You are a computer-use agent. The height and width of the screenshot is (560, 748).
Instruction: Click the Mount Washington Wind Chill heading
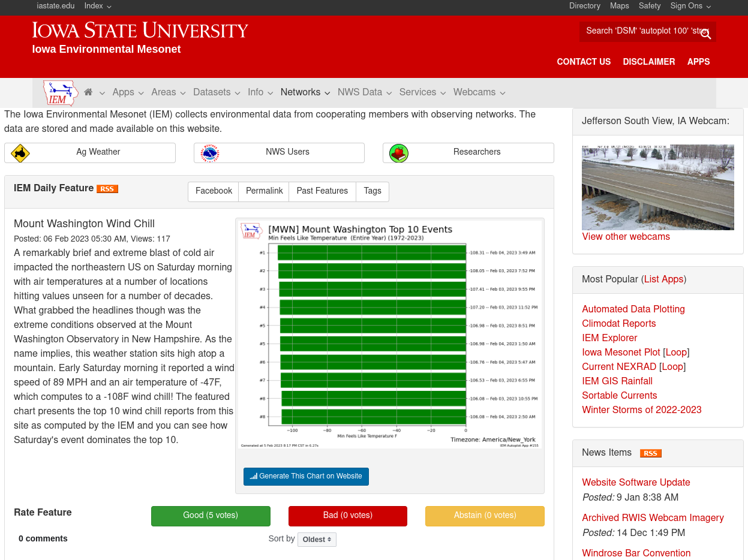(84, 224)
